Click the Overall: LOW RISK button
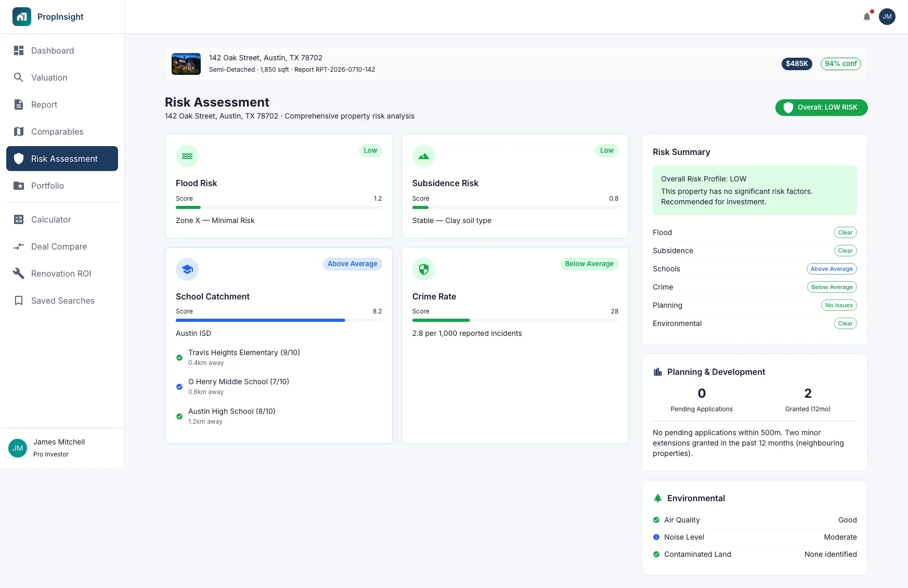Viewport: 908px width, 588px height. click(821, 108)
